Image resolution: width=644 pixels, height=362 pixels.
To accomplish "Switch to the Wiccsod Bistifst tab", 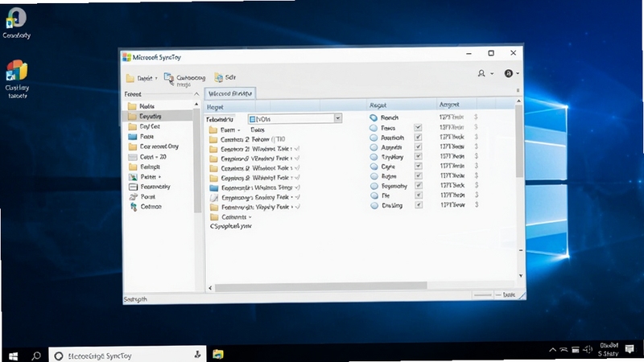I will (230, 93).
